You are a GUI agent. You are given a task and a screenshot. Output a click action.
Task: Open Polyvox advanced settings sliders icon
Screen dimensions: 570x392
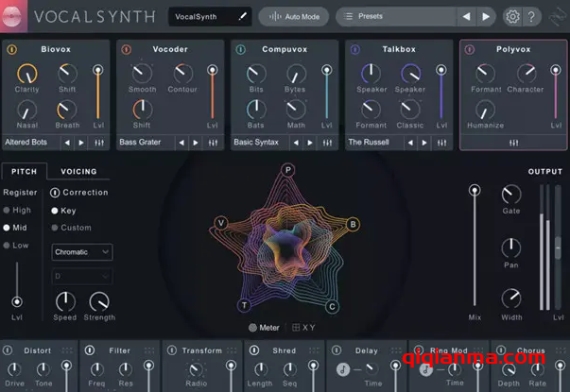[513, 143]
